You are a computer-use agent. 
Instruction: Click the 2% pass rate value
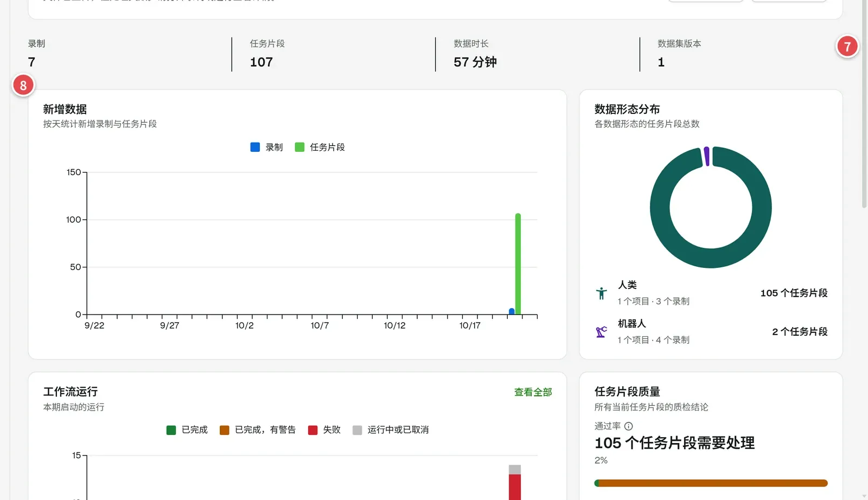(601, 460)
